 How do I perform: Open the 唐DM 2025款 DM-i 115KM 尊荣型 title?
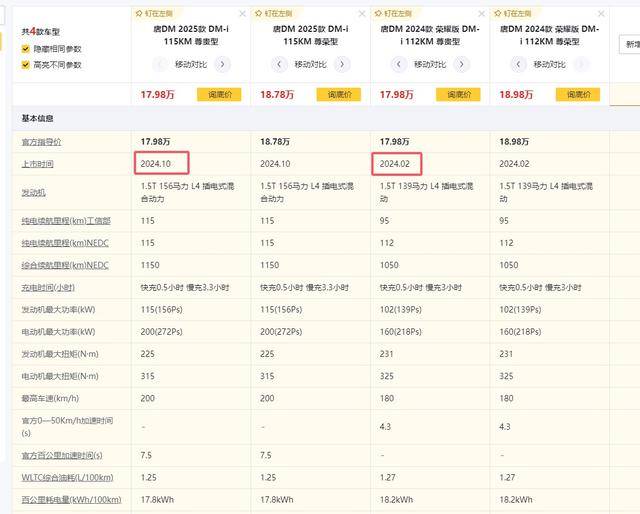coord(311,35)
